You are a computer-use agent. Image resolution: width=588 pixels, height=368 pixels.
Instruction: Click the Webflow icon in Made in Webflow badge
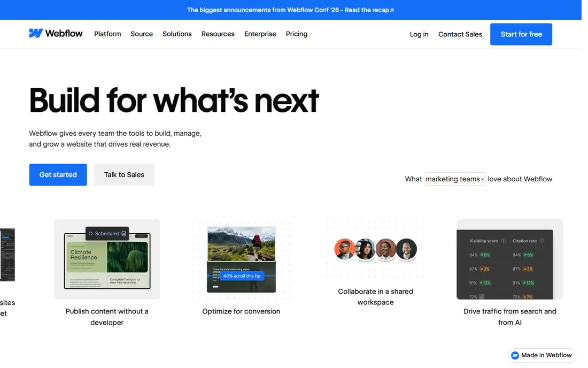pyautogui.click(x=515, y=355)
